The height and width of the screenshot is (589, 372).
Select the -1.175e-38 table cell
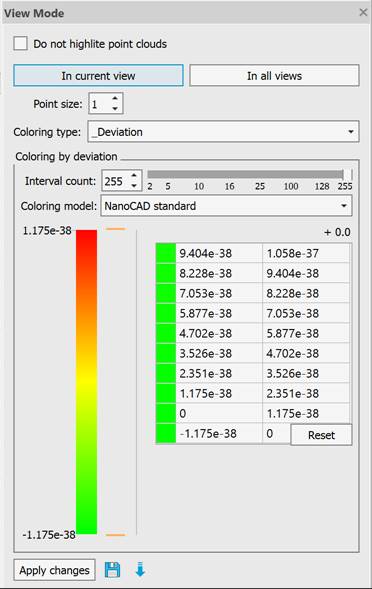219,433
